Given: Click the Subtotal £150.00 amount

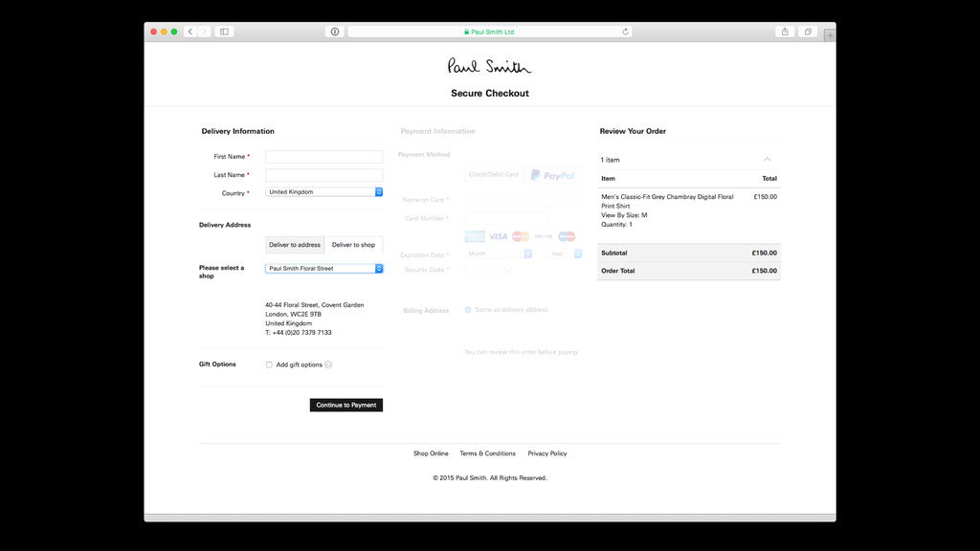Looking at the screenshot, I should tap(765, 253).
